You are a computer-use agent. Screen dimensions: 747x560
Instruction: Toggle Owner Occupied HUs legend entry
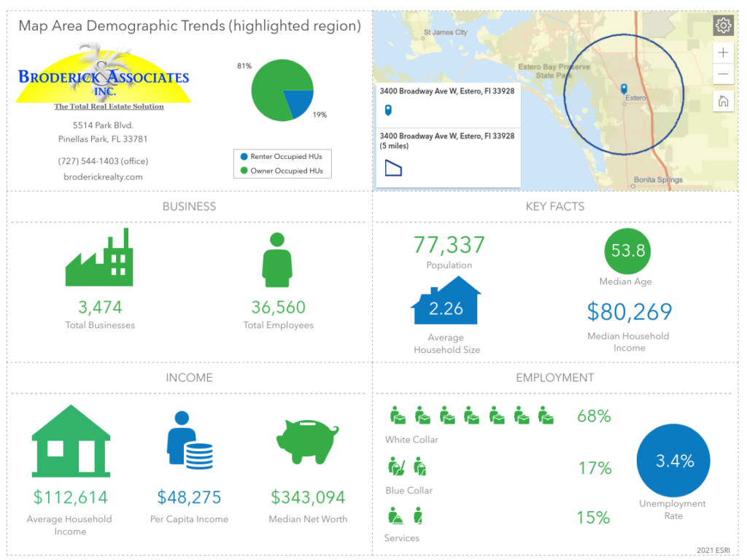[282, 171]
